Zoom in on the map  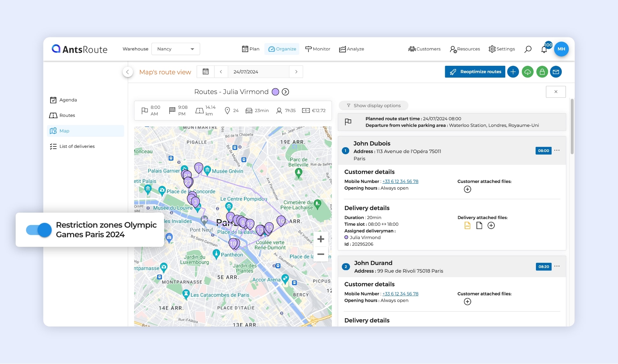[321, 239]
